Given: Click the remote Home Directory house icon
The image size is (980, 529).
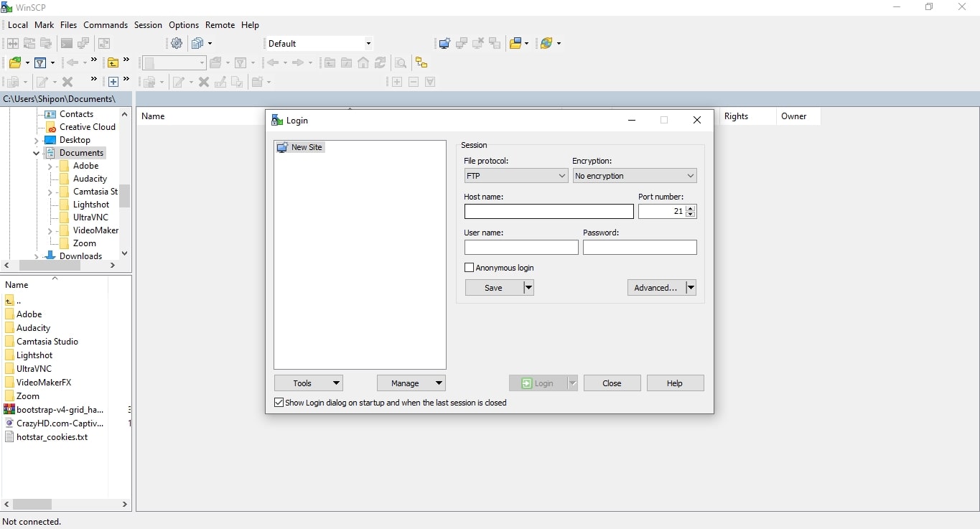Looking at the screenshot, I should 363,62.
